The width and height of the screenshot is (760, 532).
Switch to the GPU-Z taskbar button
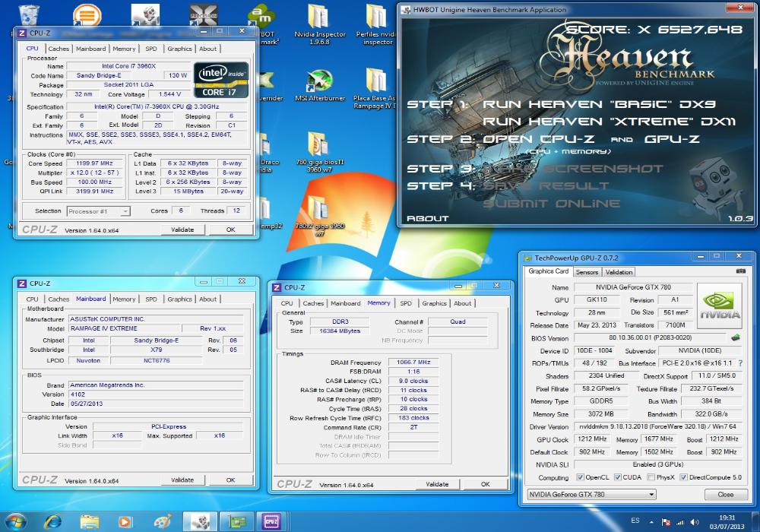(x=236, y=521)
